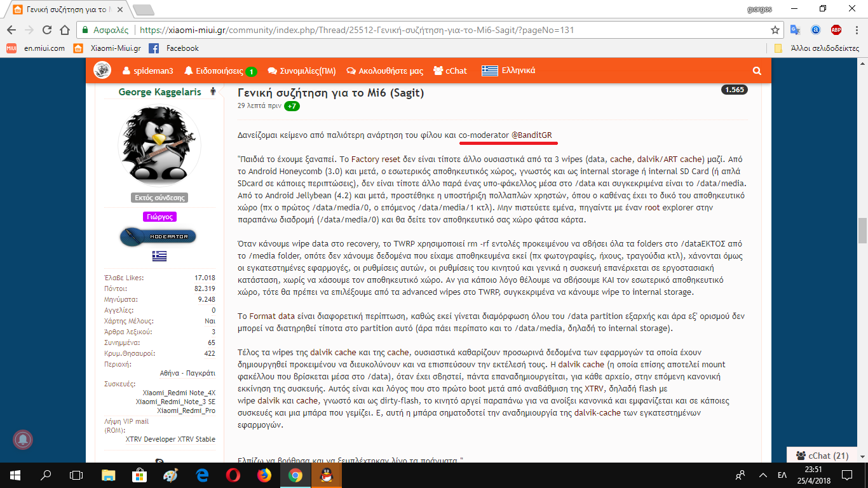Click the @BanditGR mention link
This screenshot has width=868, height=488.
tap(535, 135)
